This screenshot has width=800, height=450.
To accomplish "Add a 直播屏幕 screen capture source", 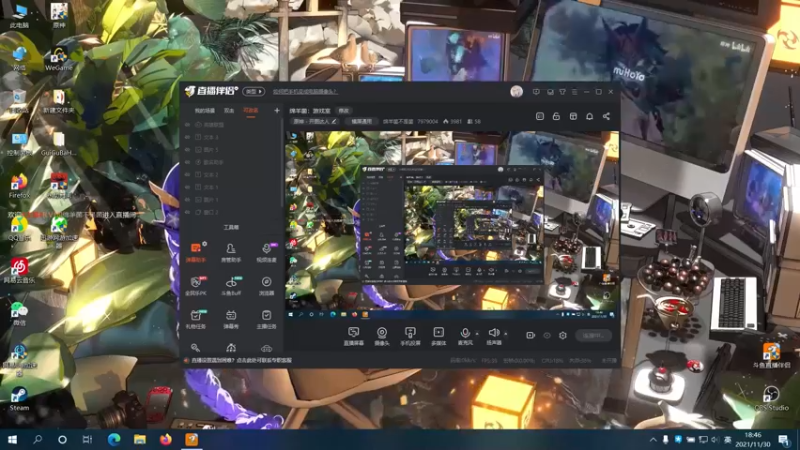I will (354, 336).
